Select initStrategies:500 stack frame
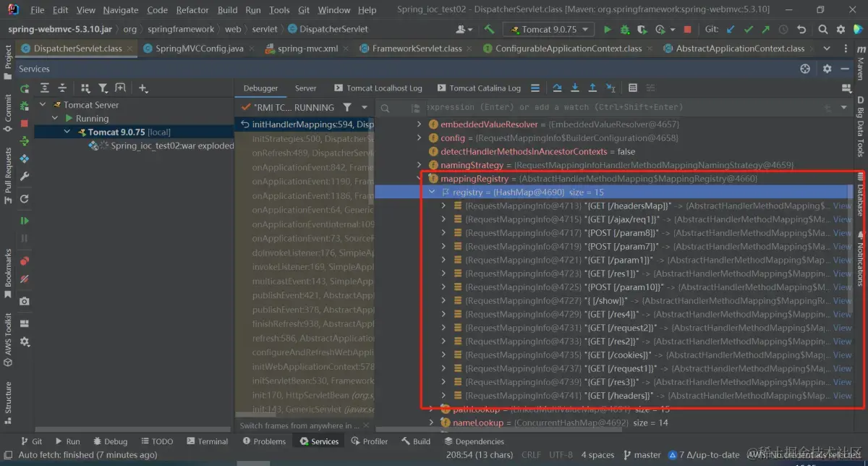This screenshot has height=466, width=868. (x=312, y=138)
